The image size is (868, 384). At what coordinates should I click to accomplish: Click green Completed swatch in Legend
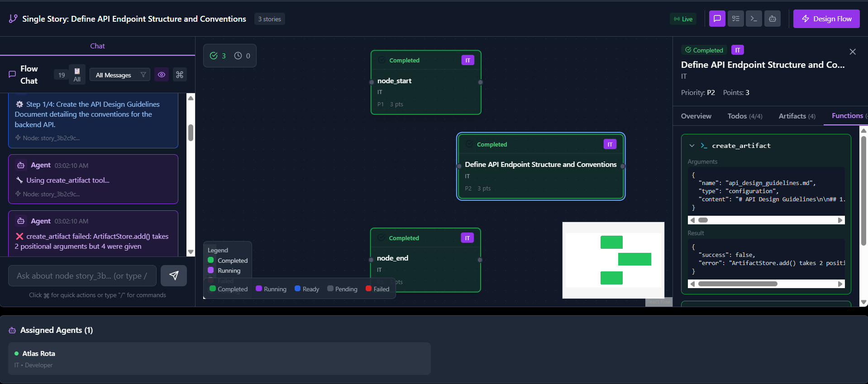tap(211, 260)
